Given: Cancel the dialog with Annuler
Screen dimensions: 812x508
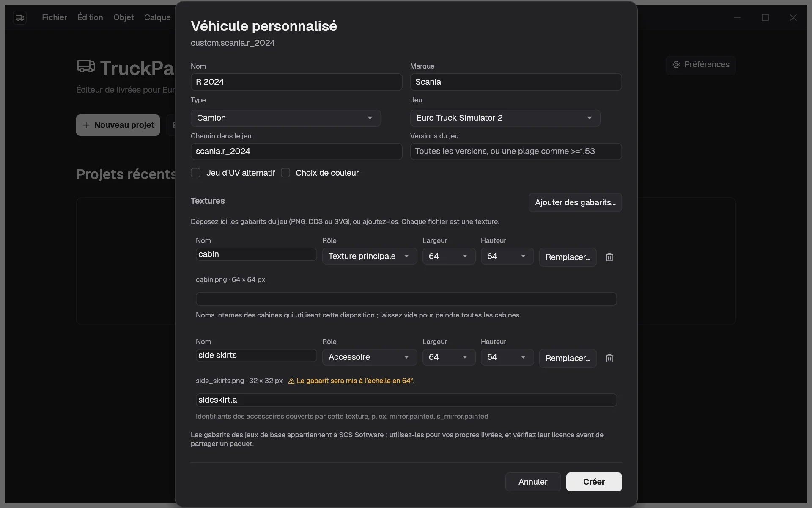Looking at the screenshot, I should coord(533,482).
